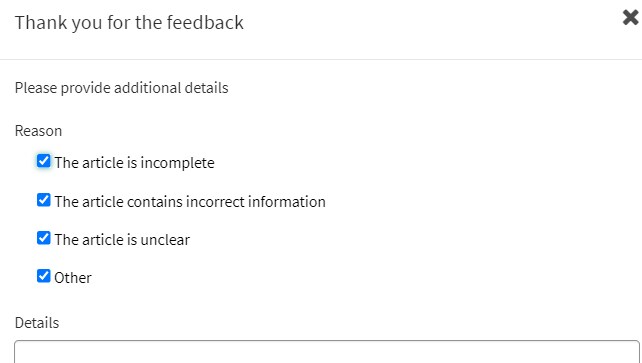
Task: Click the word "feedback" in the dialog heading
Action: (205, 22)
